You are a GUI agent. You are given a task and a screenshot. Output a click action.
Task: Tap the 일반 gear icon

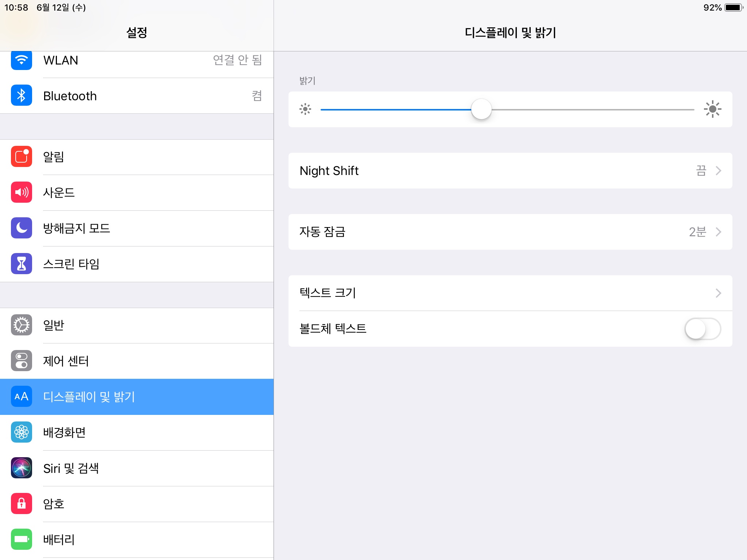(x=22, y=325)
